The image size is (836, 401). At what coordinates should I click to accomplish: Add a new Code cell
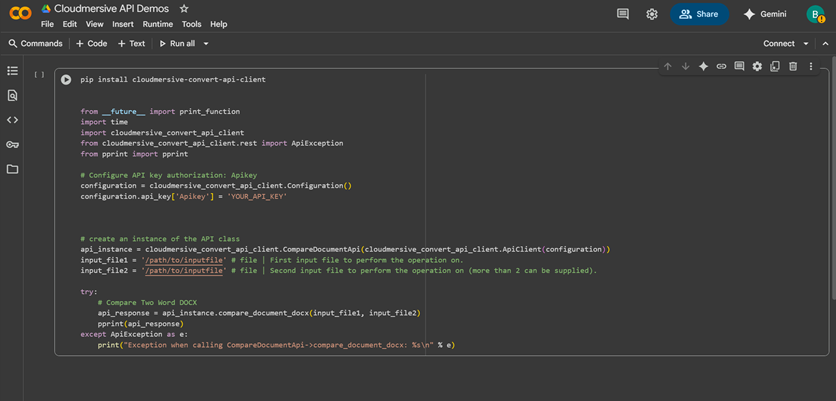92,44
